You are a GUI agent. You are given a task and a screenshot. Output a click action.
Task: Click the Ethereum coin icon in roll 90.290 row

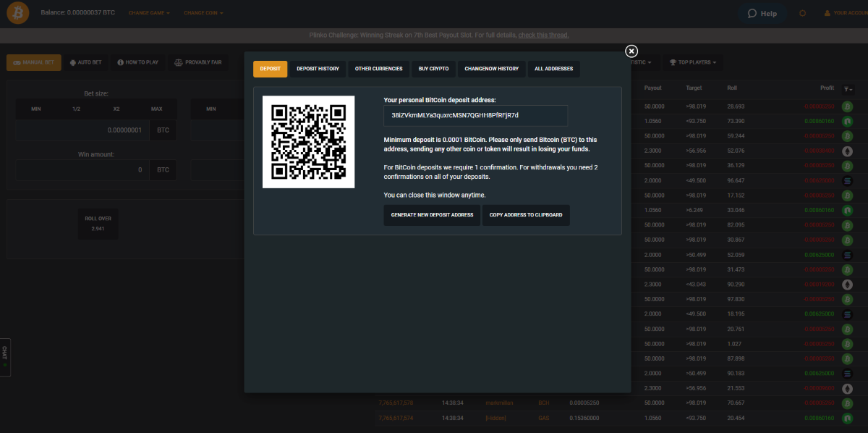point(847,285)
